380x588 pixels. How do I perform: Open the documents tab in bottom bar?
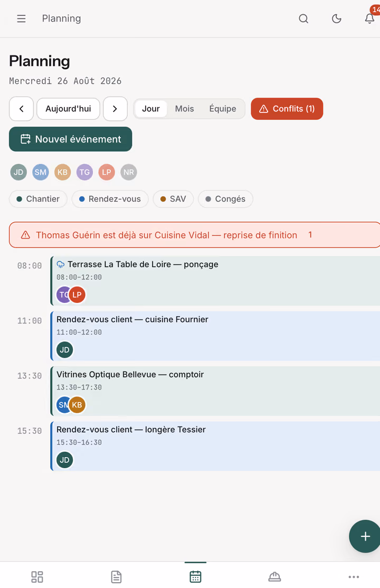116,577
